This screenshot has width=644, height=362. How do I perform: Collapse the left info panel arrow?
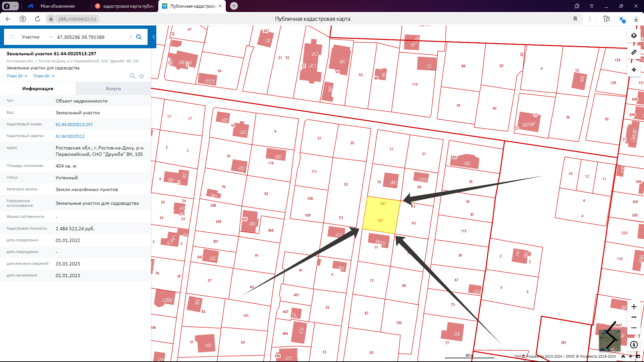point(154,37)
